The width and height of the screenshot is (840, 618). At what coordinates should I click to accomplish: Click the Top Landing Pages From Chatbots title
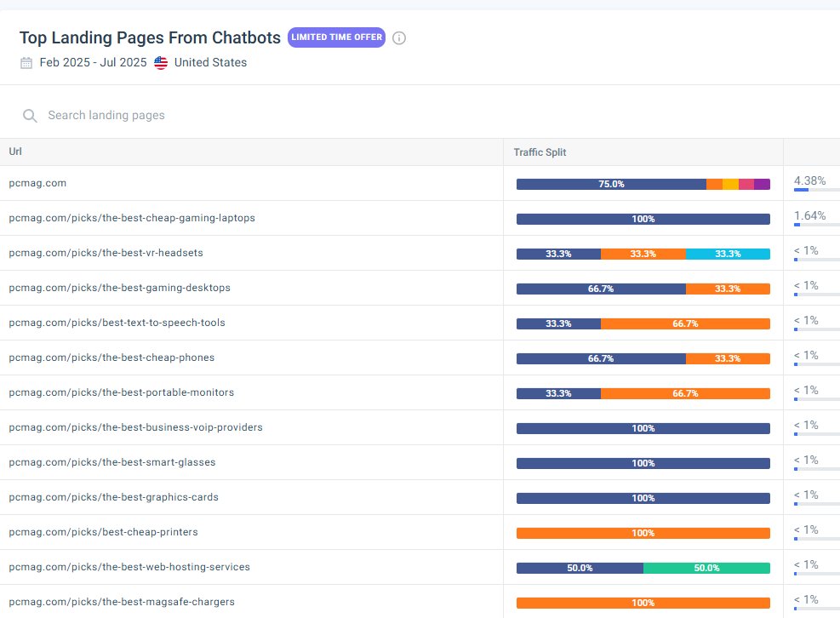[150, 37]
